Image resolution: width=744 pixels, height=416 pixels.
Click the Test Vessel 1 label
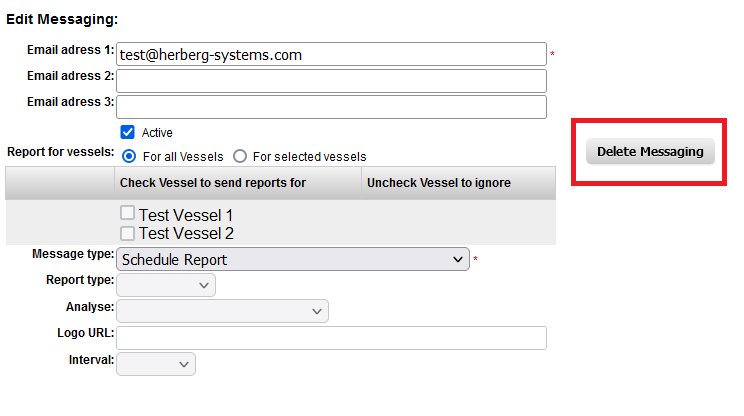click(186, 214)
